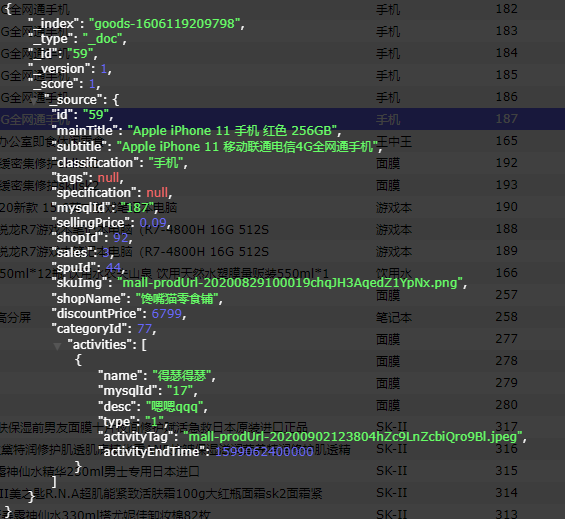Click the table cell with ID 280
Viewport: 565px width, 519px height.
[506, 404]
